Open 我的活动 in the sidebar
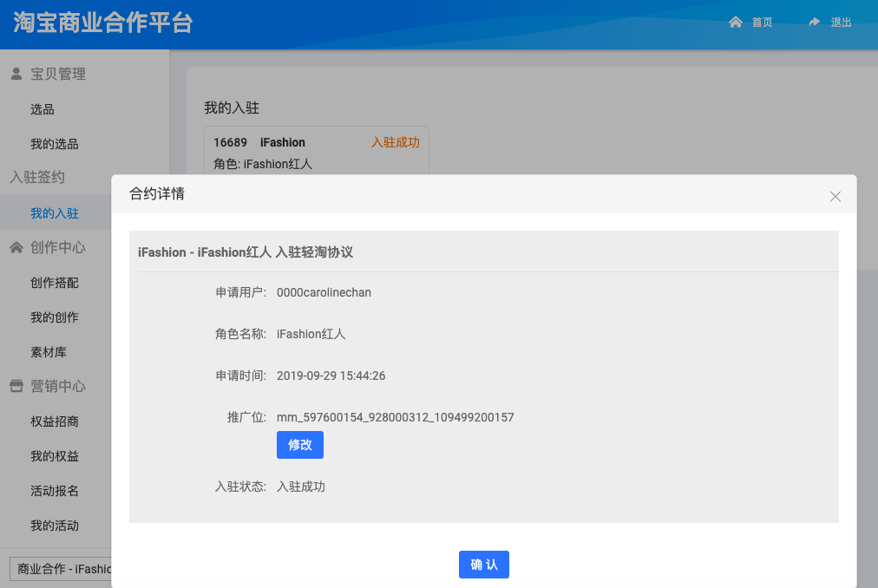 point(55,526)
